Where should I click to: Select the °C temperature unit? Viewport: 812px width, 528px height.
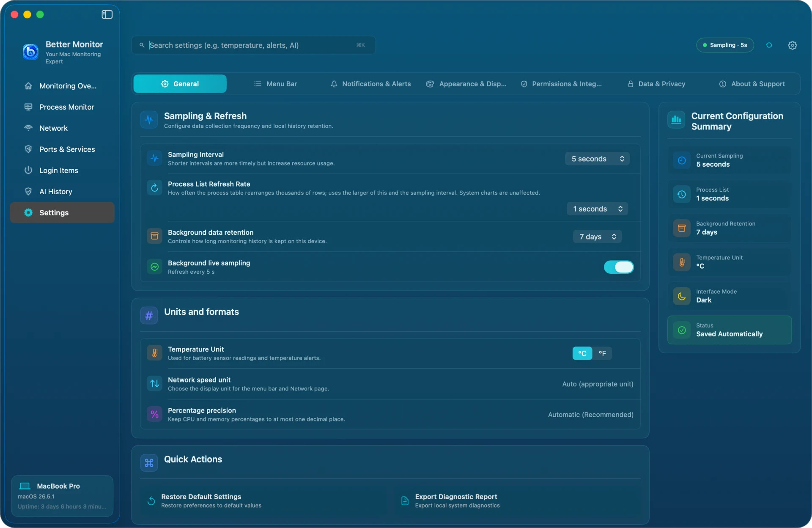click(582, 353)
